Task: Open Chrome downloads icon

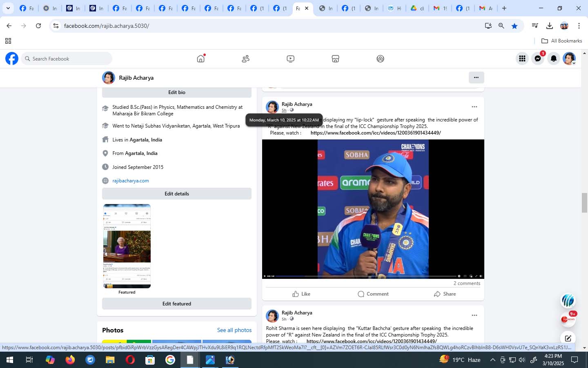Action: tap(550, 26)
